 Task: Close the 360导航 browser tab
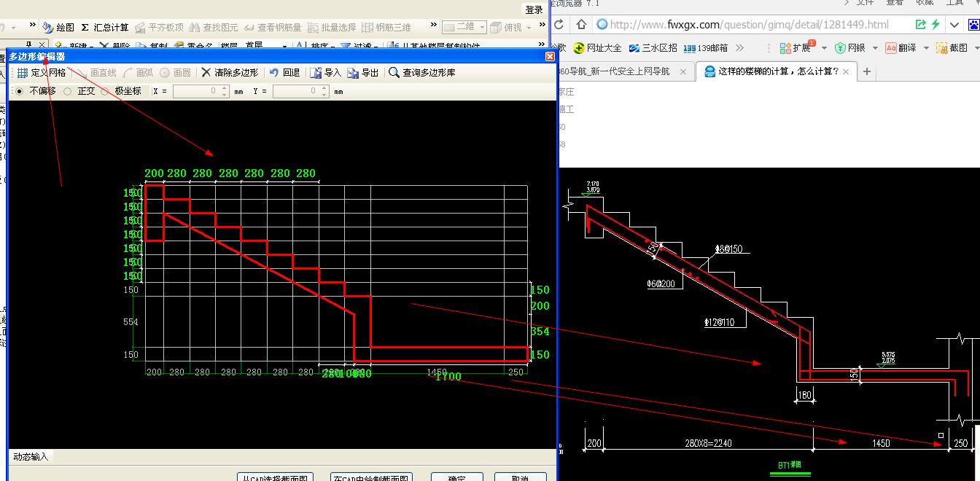tap(683, 71)
